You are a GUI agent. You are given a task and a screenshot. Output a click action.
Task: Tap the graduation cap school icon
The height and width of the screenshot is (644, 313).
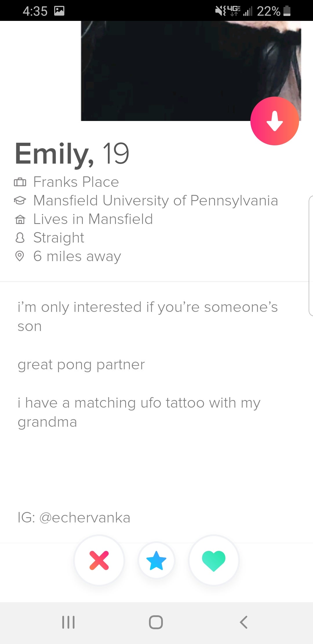coord(20,200)
